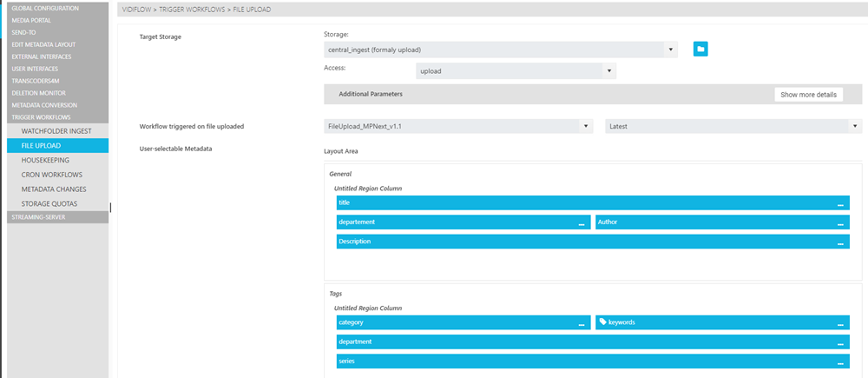Click the minimize icon on Author field

840,223
